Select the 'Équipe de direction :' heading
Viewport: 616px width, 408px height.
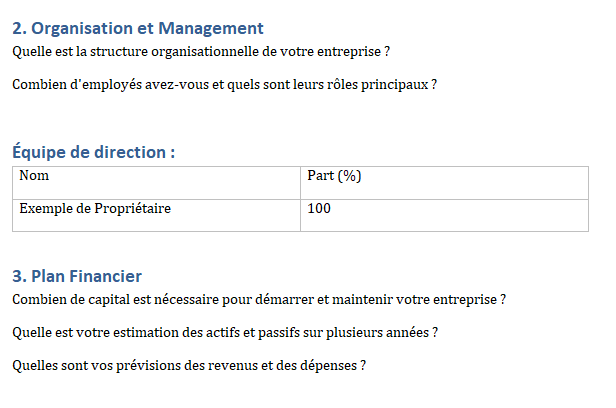pyautogui.click(x=94, y=152)
